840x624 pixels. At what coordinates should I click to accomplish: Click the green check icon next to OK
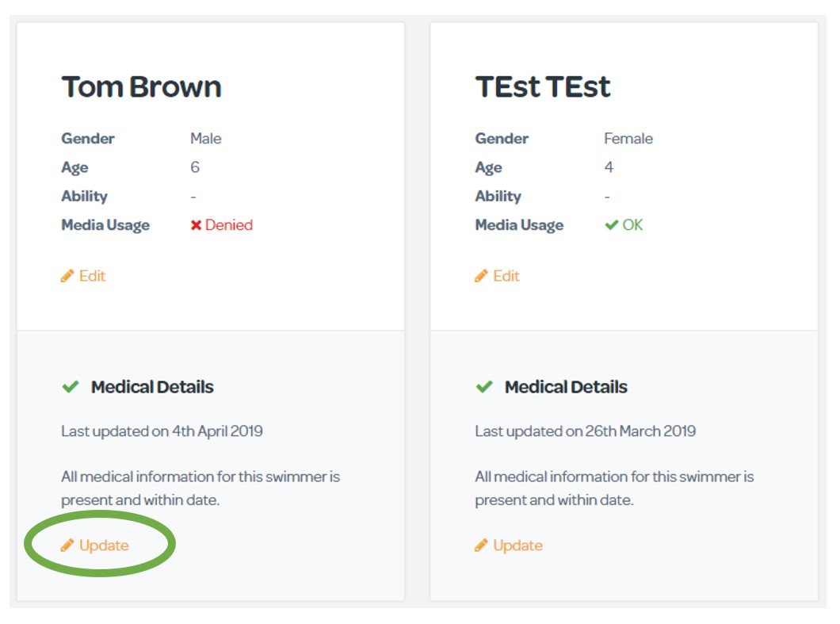pyautogui.click(x=611, y=225)
